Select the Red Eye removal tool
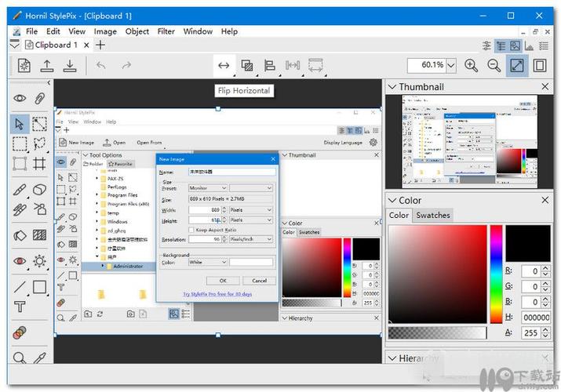Image resolution: width=561 pixels, height=392 pixels. tap(20, 261)
